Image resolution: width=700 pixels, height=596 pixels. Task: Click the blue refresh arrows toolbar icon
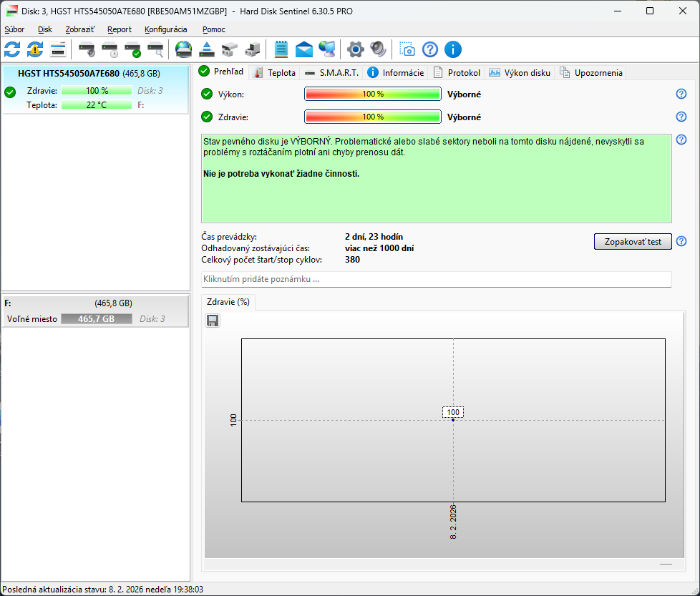[12, 49]
